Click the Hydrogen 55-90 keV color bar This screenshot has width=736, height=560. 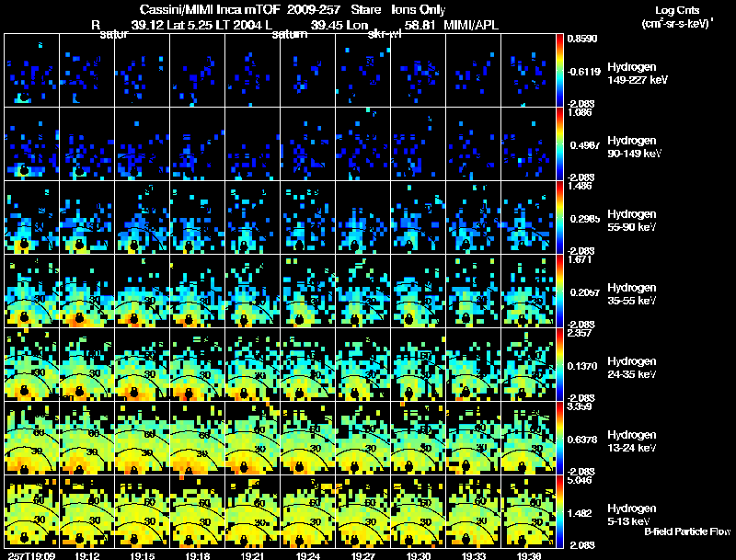(559, 218)
